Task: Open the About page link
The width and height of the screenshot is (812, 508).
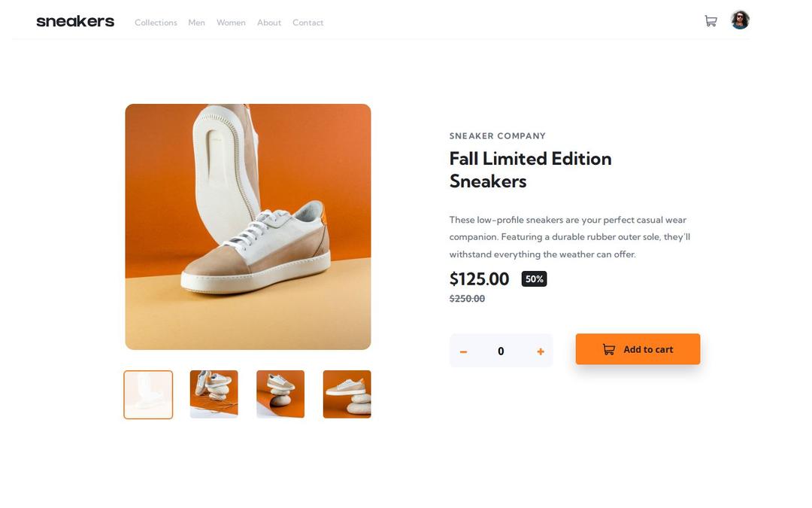Action: [269, 23]
